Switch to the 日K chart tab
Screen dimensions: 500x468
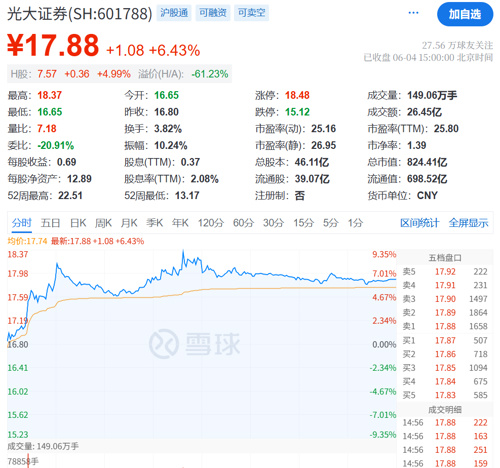point(78,223)
